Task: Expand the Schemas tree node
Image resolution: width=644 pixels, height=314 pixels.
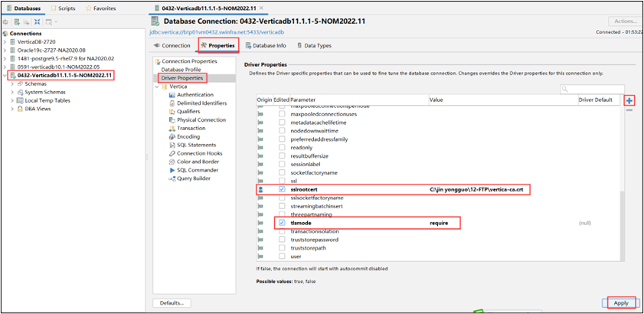Action: [x=12, y=83]
